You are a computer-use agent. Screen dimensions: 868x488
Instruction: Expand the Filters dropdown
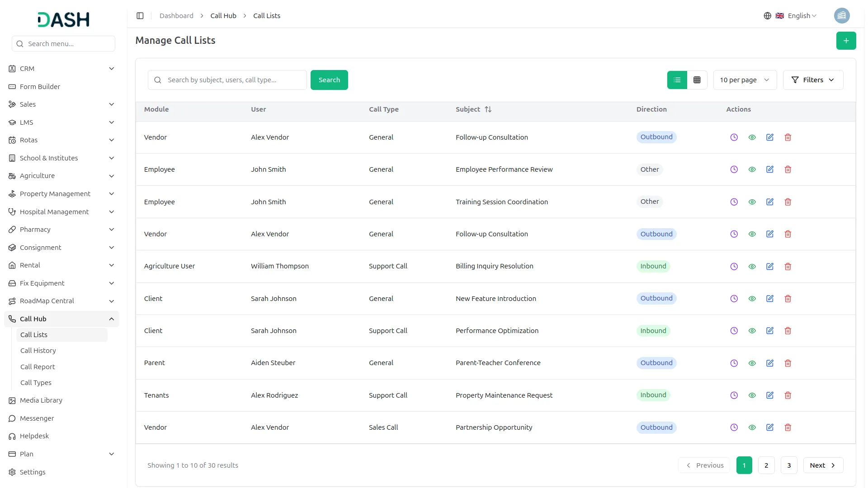click(812, 80)
